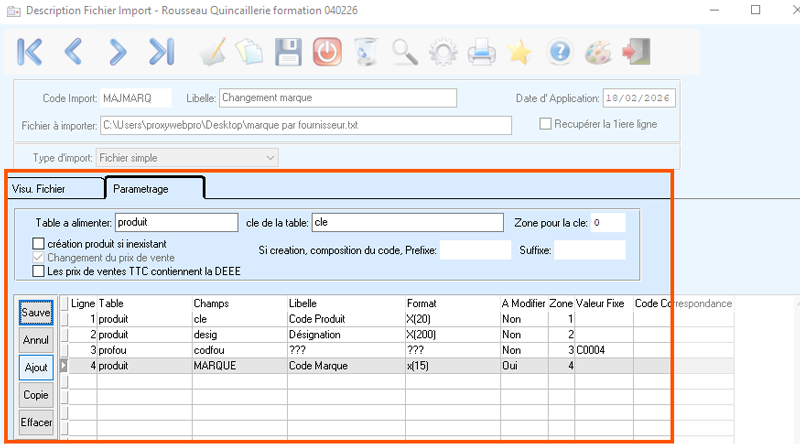Click the 'C0004' fixed value cell

pos(604,350)
